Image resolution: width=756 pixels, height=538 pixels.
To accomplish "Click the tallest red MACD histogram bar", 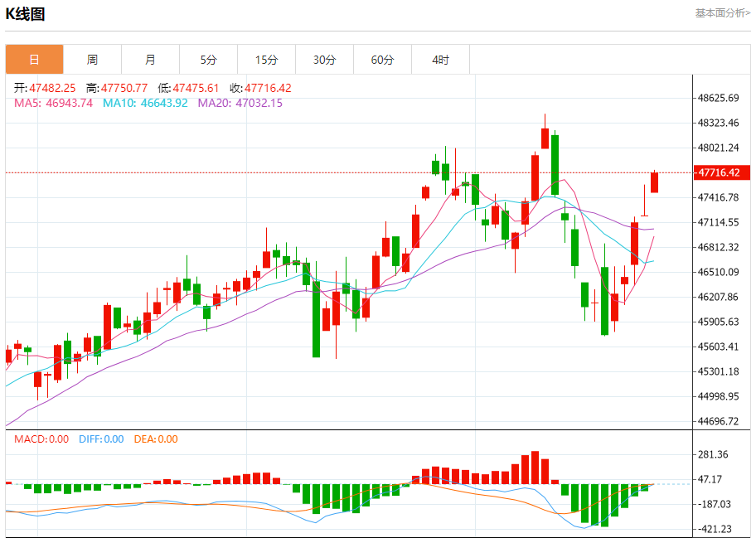I will click(x=535, y=468).
